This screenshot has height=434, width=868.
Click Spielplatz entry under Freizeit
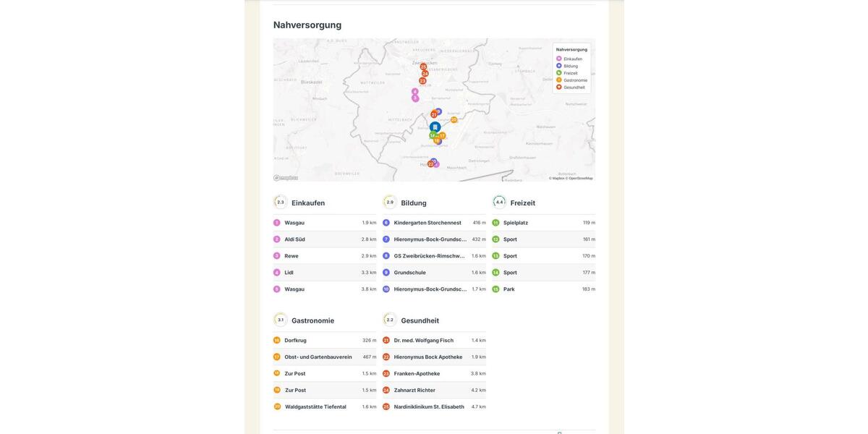pyautogui.click(x=516, y=223)
